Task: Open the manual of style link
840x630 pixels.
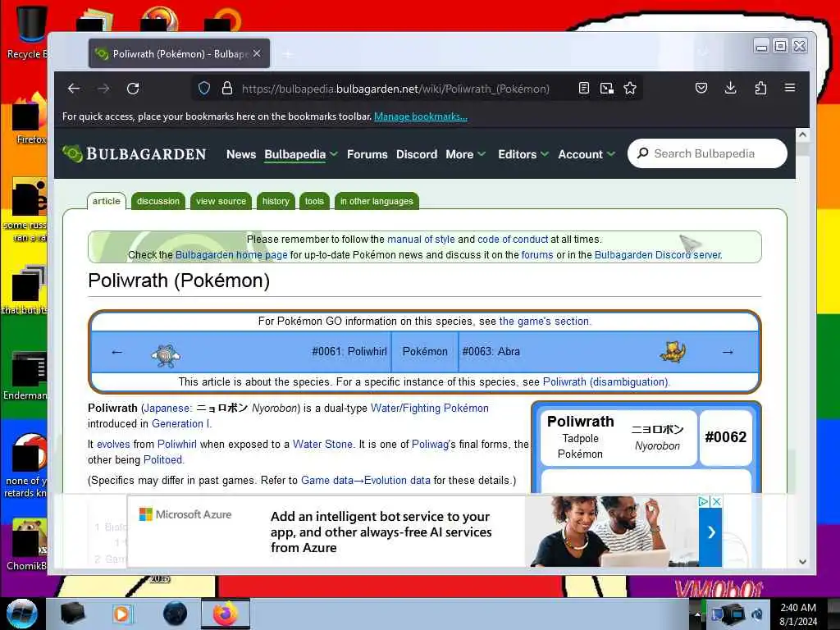Action: point(421,239)
